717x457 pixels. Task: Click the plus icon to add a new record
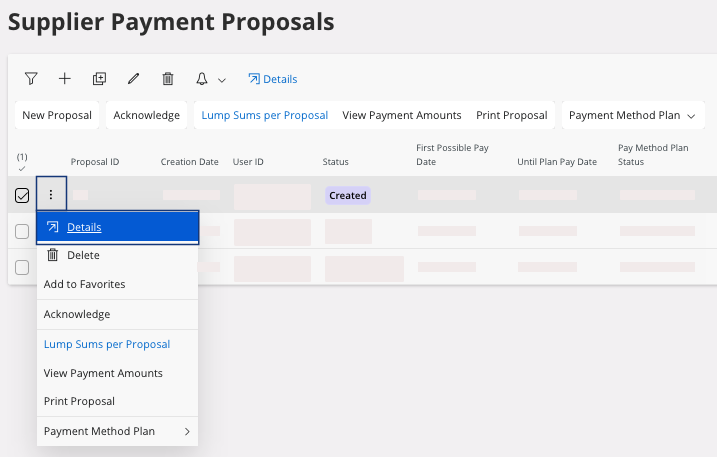click(64, 79)
